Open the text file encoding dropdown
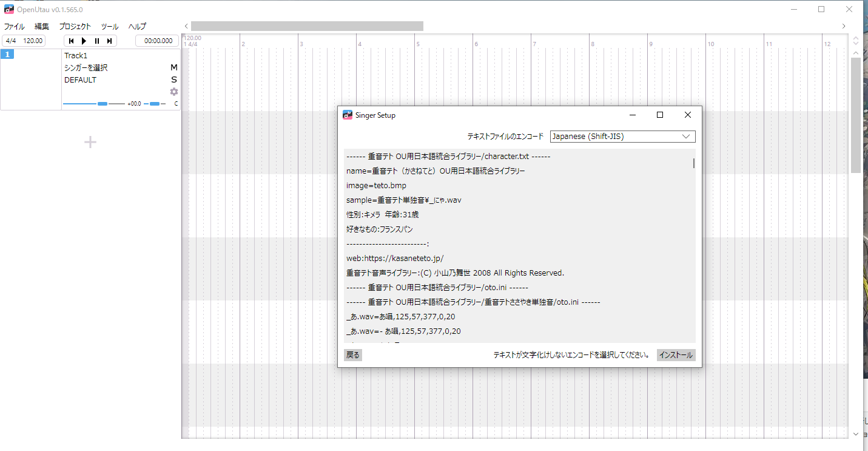Viewport: 868px width, 451px height. click(x=622, y=137)
